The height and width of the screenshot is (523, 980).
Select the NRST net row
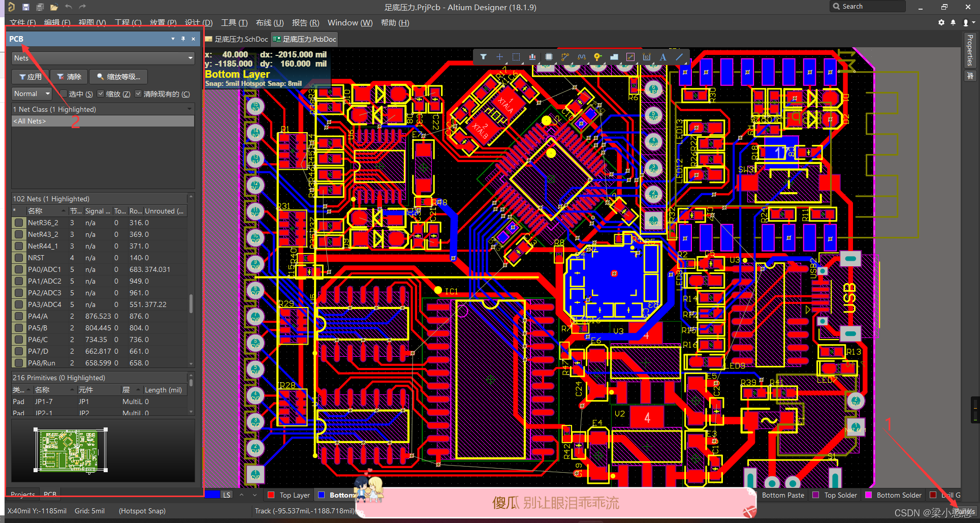pyautogui.click(x=36, y=258)
